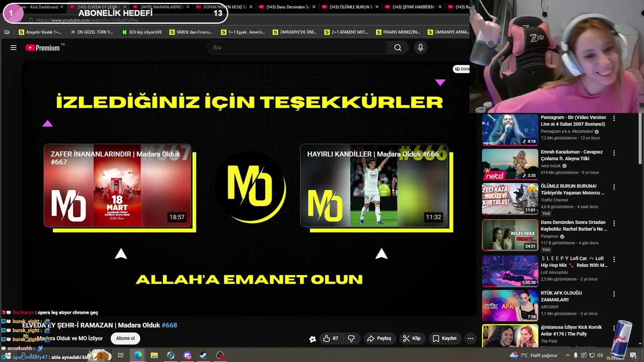This screenshot has width=644, height=362.
Task: Like the video with thumbs up
Action: 331,338
